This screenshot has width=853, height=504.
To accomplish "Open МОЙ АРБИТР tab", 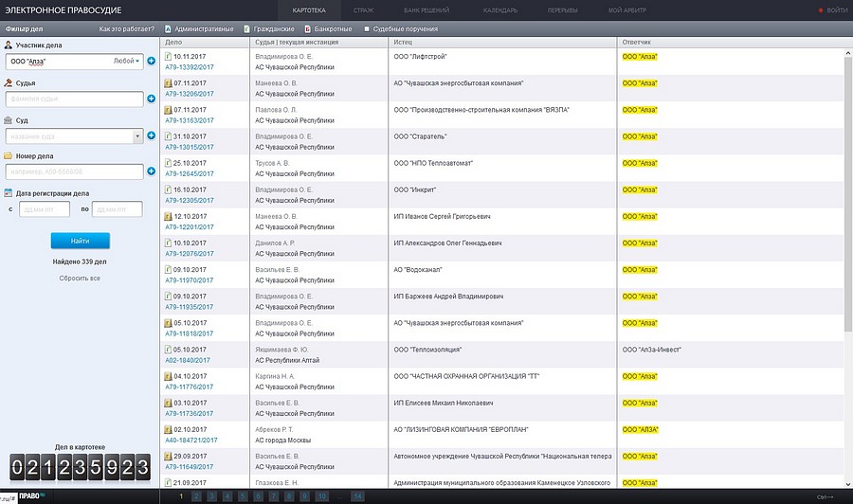I will (x=627, y=10).
